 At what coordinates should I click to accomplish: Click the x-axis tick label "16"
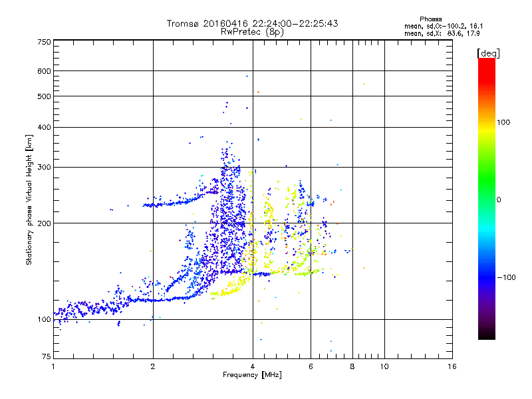(x=452, y=366)
